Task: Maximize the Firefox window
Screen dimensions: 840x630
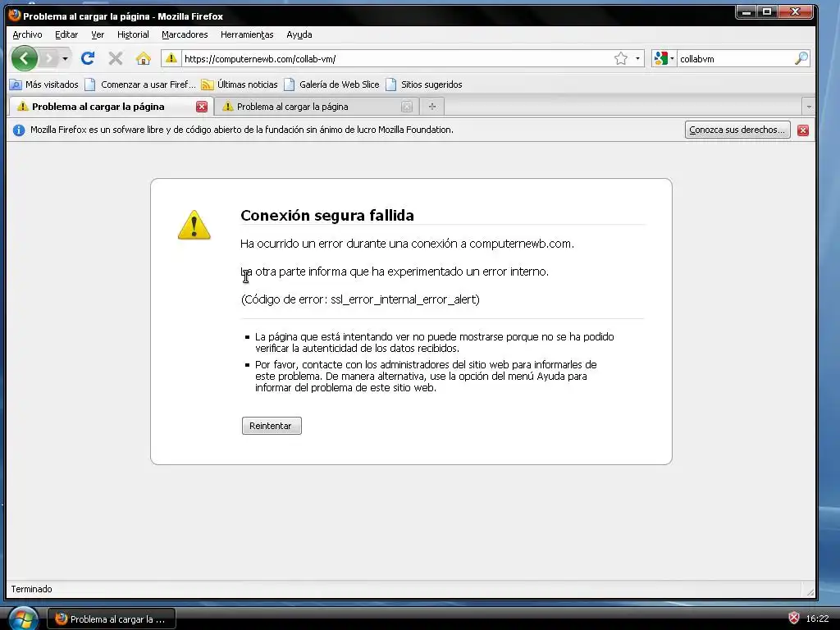Action: [767, 11]
